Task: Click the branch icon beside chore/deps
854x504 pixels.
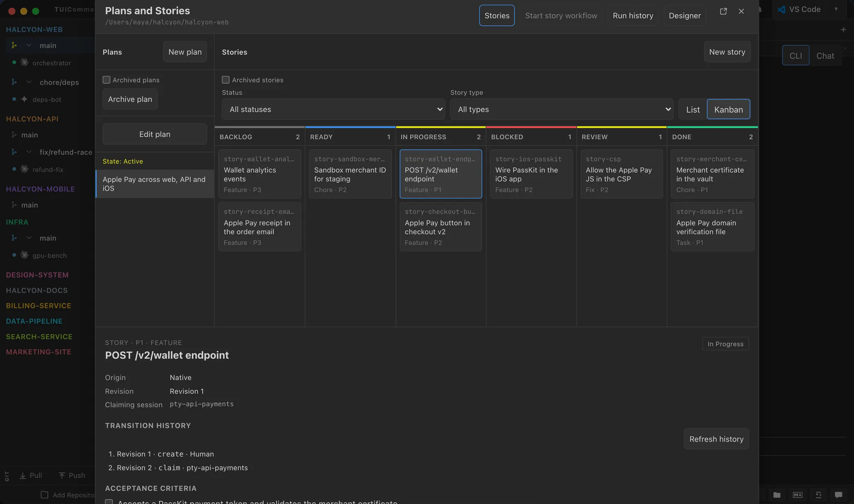Action: 14,82
